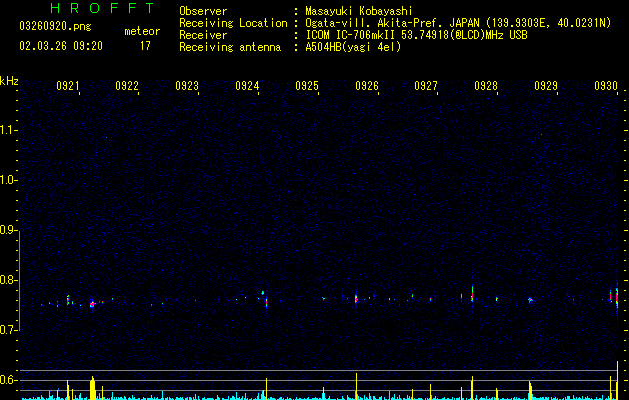
Task: Click the 0921 time marker
Action: pos(67,86)
